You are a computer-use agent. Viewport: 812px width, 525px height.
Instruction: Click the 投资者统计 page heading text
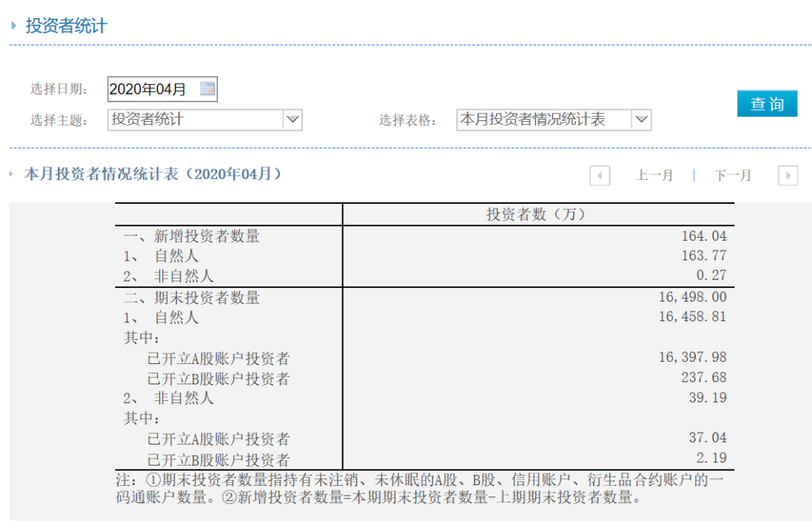66,26
